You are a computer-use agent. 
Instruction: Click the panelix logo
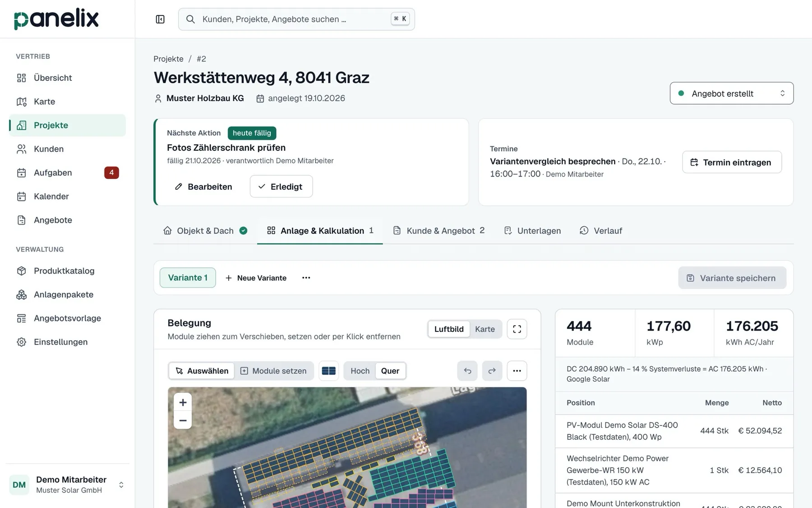click(x=56, y=19)
